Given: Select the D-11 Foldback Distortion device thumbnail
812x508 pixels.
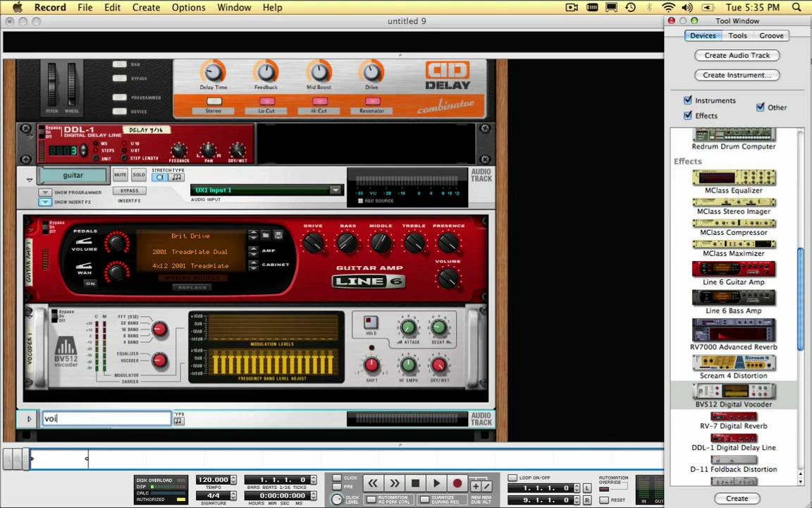Looking at the screenshot, I should click(x=733, y=460).
